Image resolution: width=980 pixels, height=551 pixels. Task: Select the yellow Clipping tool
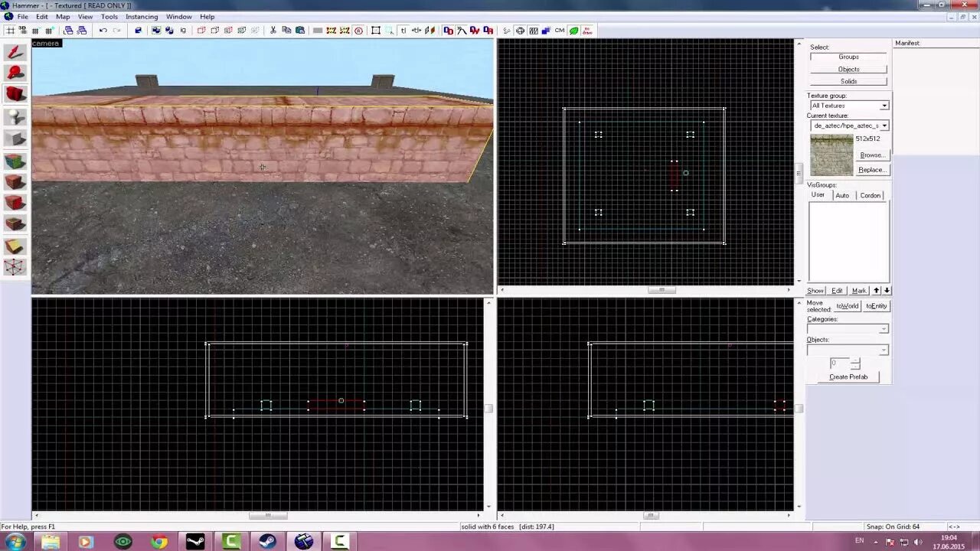coord(15,246)
